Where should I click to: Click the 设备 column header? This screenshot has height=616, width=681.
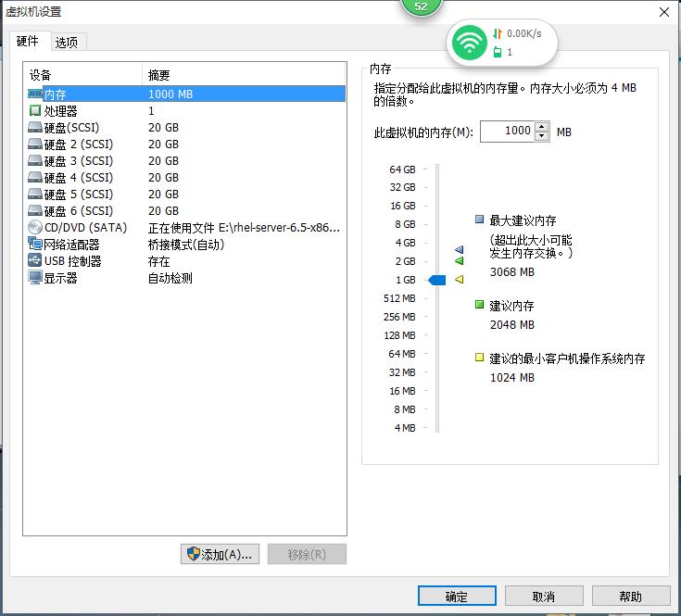coord(83,75)
